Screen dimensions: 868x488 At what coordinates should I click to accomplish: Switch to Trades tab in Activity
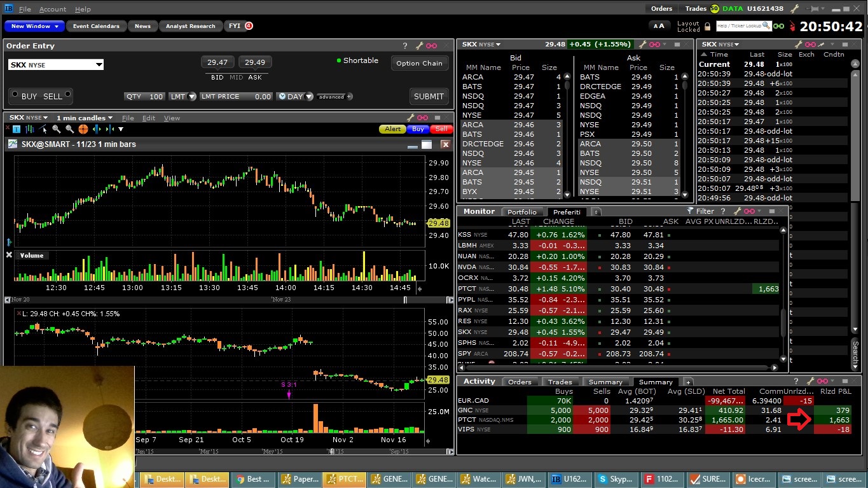(560, 382)
